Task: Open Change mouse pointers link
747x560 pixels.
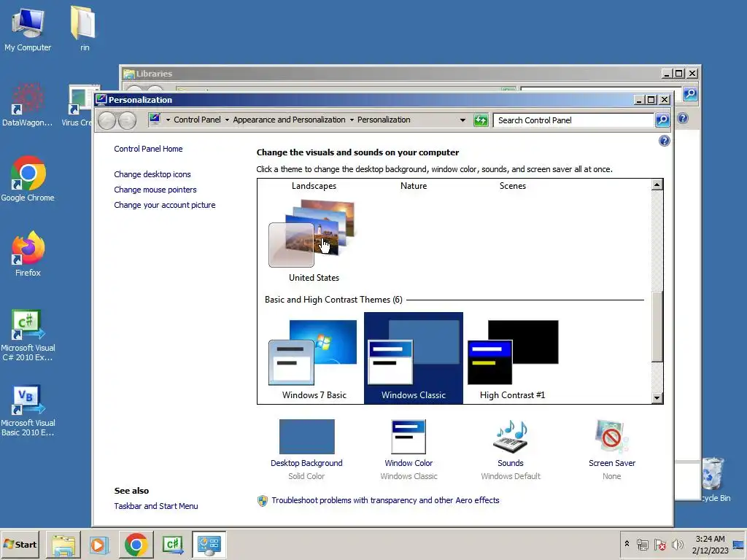Action: 155,190
